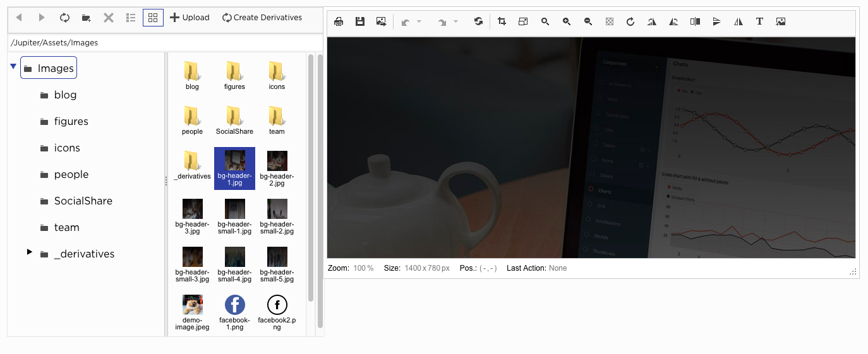
Task: Select figures in the folder tree
Action: click(x=64, y=121)
